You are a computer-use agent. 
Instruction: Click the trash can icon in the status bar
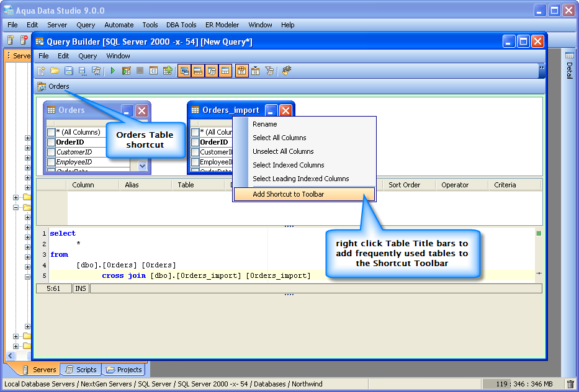point(570,384)
